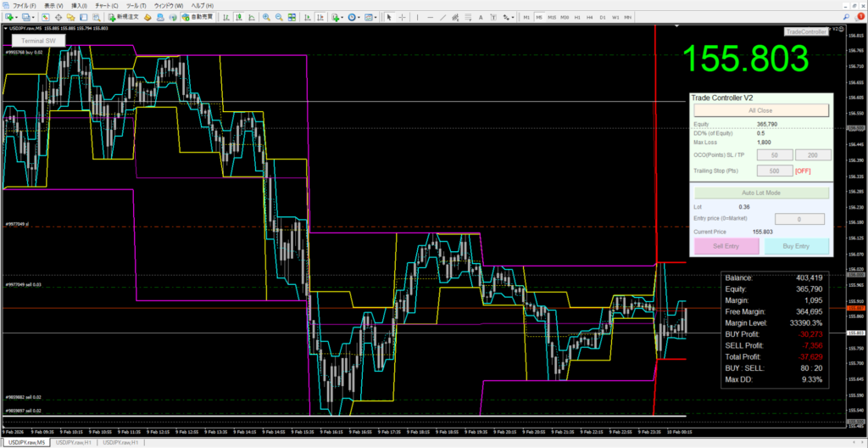Screen dimensions: 868x448
Task: Select the text label 'A' tool
Action: point(481,17)
